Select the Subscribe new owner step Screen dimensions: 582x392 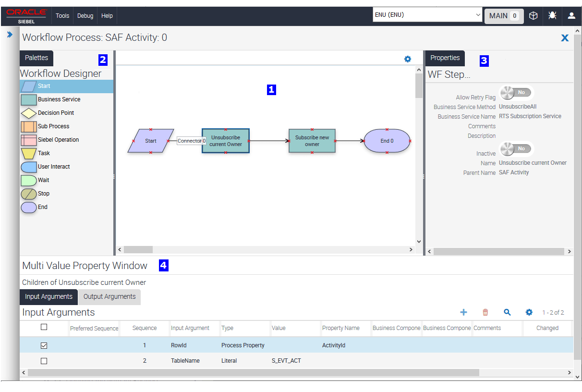312,141
